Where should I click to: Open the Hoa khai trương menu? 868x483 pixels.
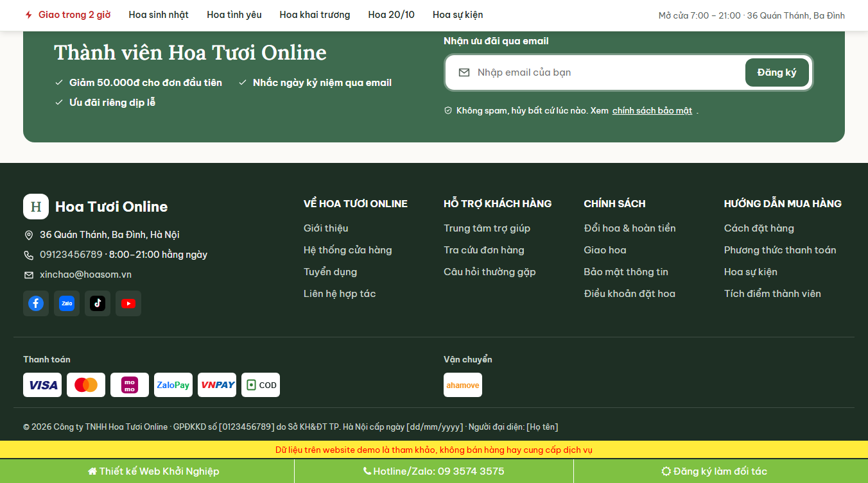(315, 15)
